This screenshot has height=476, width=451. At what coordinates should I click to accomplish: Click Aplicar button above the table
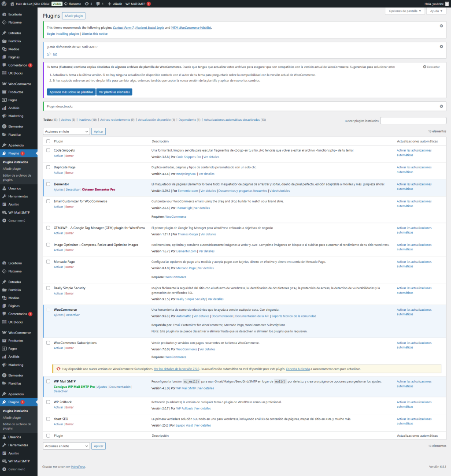point(99,131)
